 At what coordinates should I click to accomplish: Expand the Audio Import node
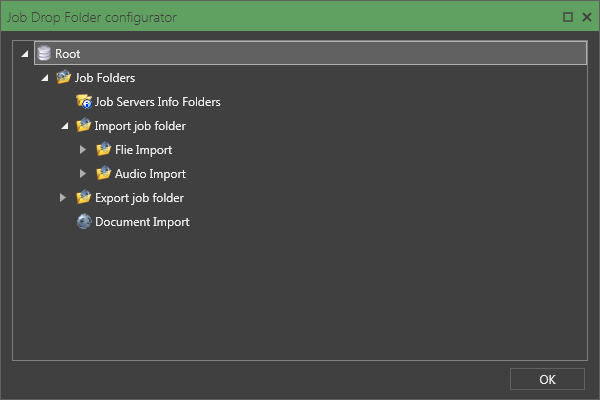[x=83, y=174]
